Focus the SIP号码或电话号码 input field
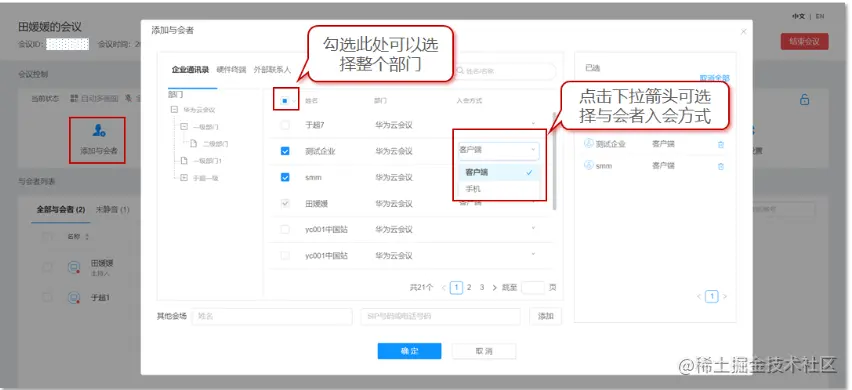Image resolution: width=852 pixels, height=390 pixels. point(440,316)
